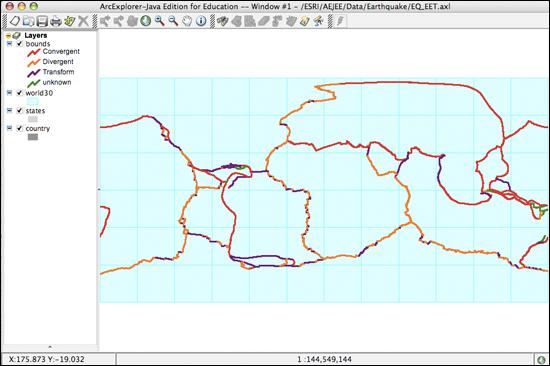Click the icon two places right of the binoculars
The image size is (550, 366).
(250, 21)
